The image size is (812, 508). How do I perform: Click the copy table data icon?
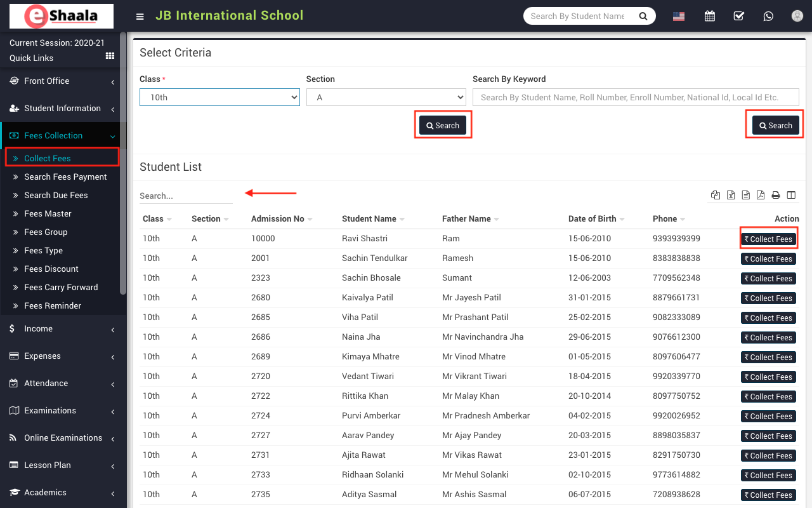(x=716, y=196)
